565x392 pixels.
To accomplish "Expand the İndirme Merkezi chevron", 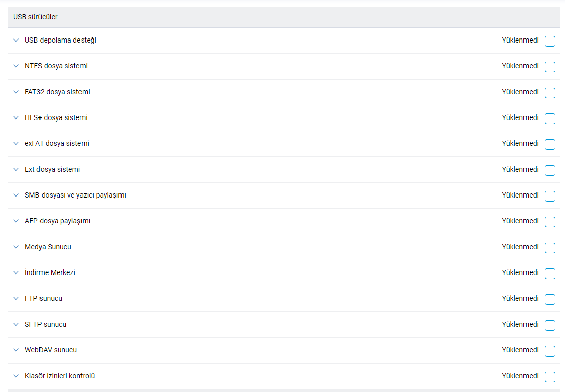I will click(16, 272).
